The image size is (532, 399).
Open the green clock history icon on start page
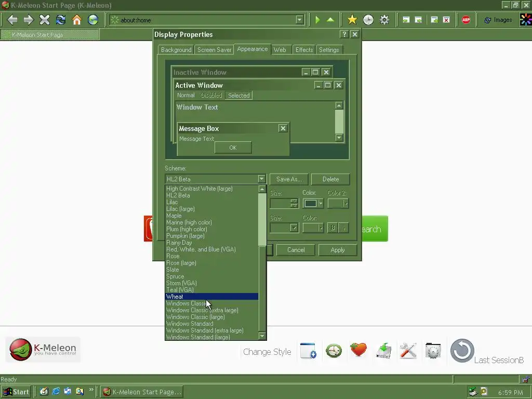334,351
